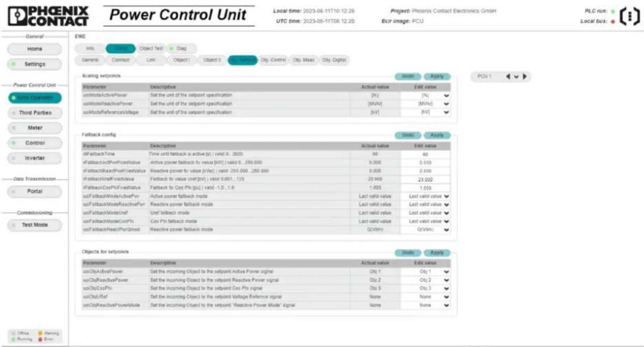Viewport: 644px width, 347px height.
Task: Open the Meter section
Action: 34,127
